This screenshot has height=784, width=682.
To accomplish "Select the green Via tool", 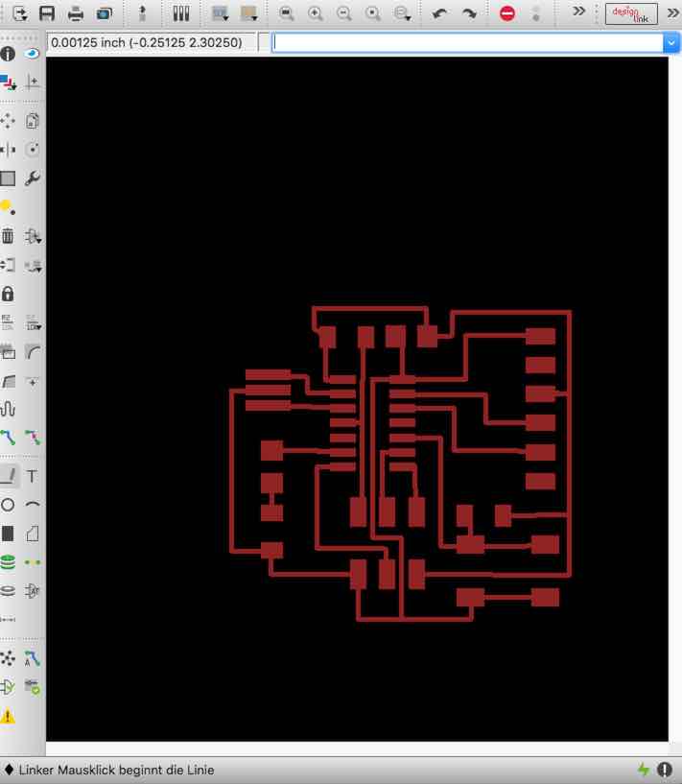I will point(8,562).
